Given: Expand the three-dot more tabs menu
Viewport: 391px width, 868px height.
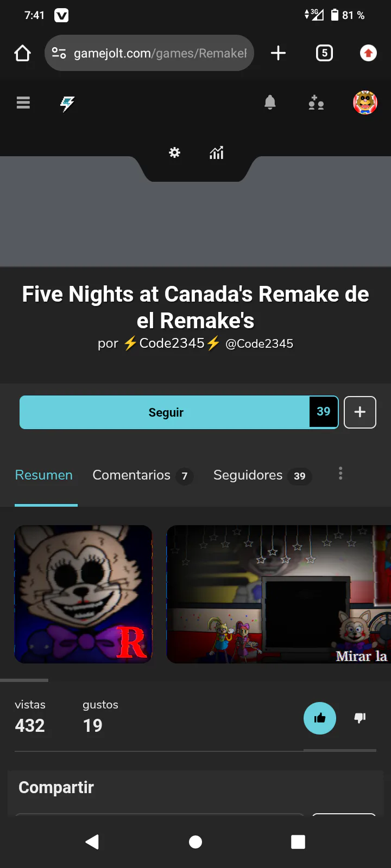Looking at the screenshot, I should point(340,474).
